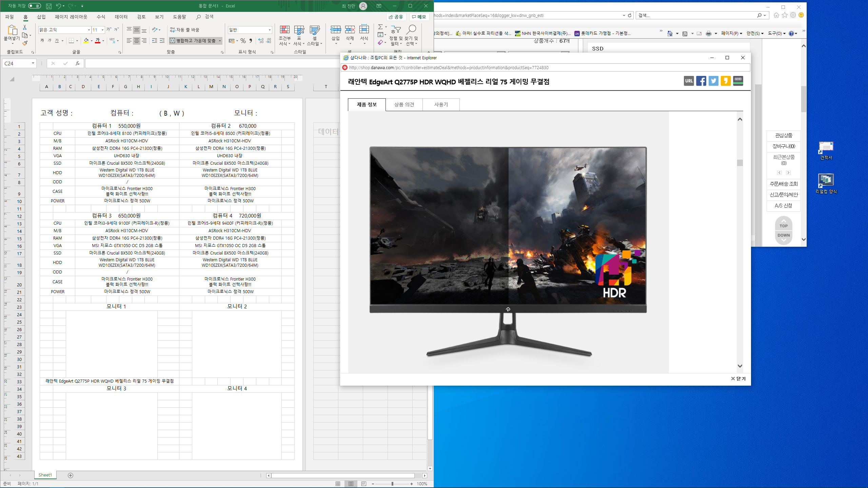Click the Twitter share icon

[x=713, y=81]
